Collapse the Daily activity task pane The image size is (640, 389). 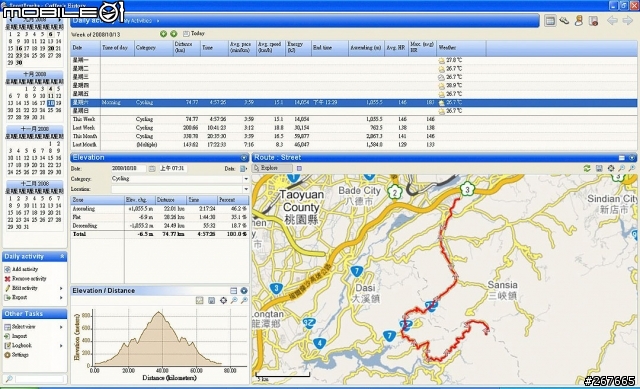click(x=62, y=256)
